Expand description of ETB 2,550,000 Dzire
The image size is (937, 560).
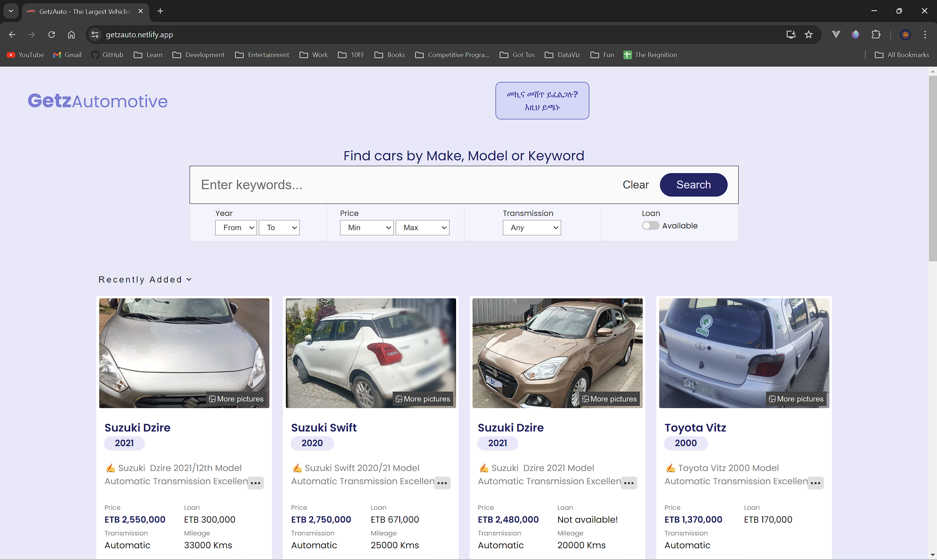click(x=255, y=483)
